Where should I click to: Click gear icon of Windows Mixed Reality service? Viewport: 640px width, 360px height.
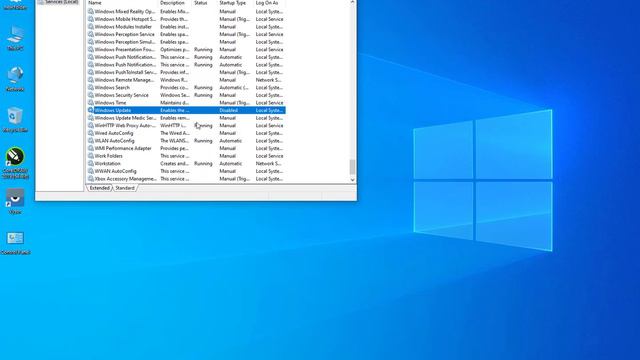pyautogui.click(x=91, y=11)
